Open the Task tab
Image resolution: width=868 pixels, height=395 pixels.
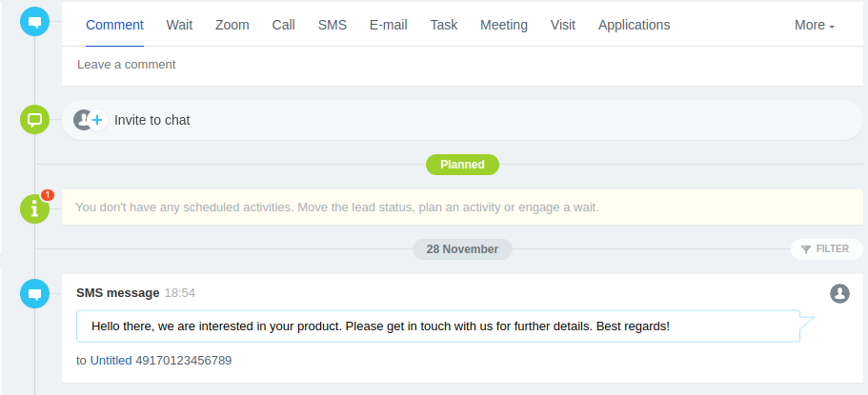pos(444,26)
